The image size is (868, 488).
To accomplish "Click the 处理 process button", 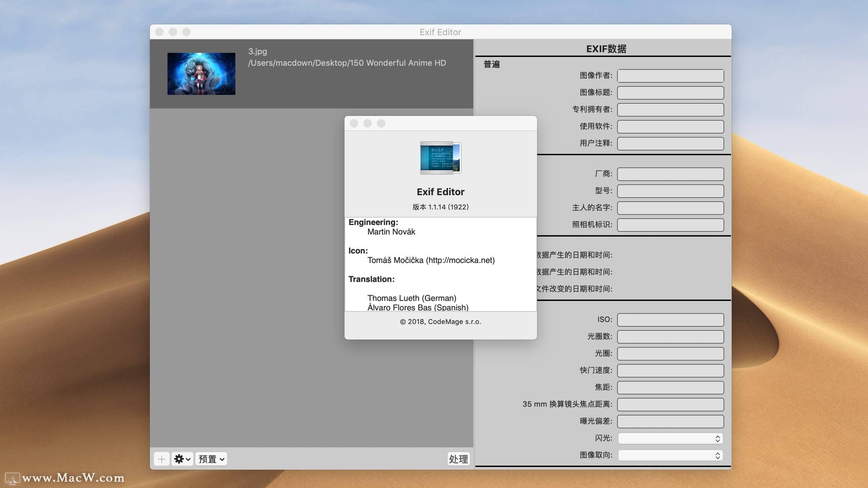I will click(x=458, y=459).
